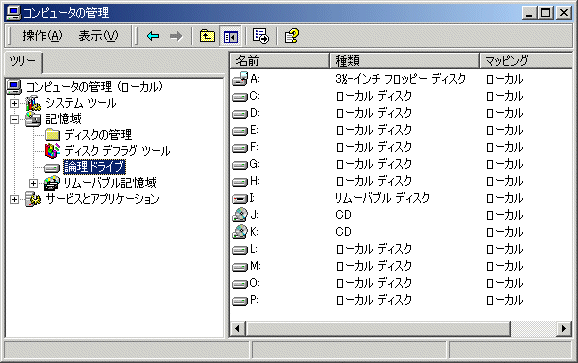Click the P: local disk icon
Viewport: 578px width, 363px height.
(x=240, y=301)
